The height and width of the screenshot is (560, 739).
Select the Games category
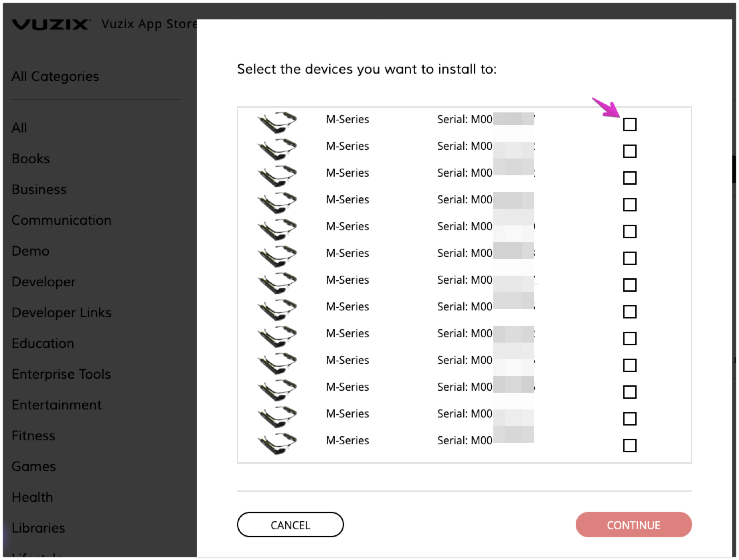pos(33,466)
